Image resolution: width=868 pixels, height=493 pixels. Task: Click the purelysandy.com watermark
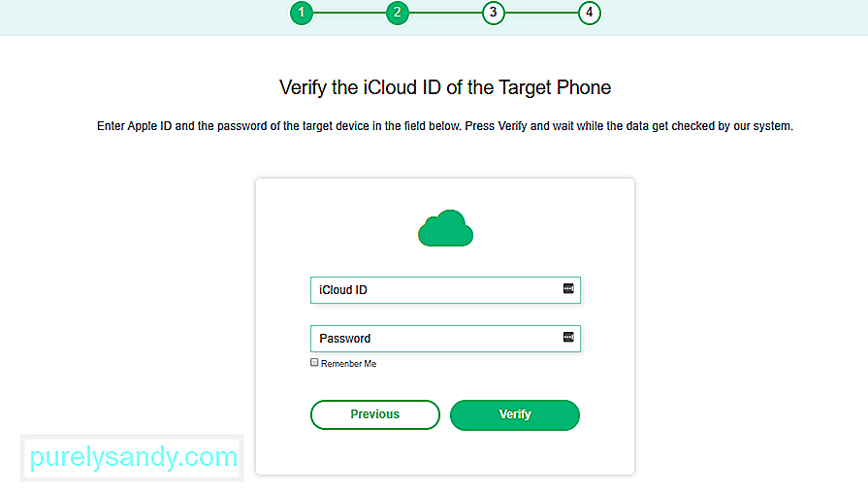click(x=133, y=457)
